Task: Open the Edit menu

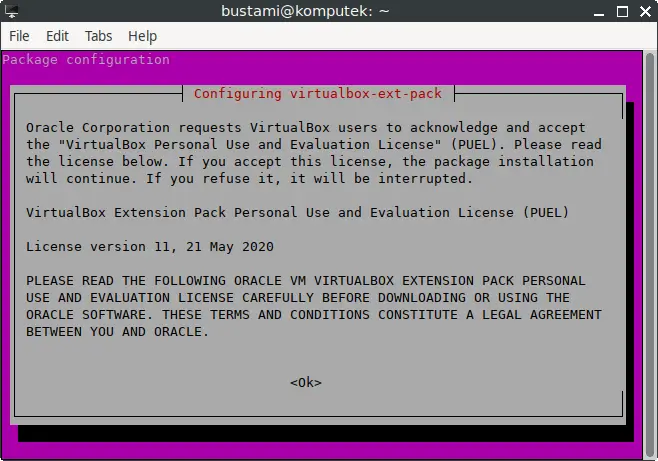Action: pos(57,36)
